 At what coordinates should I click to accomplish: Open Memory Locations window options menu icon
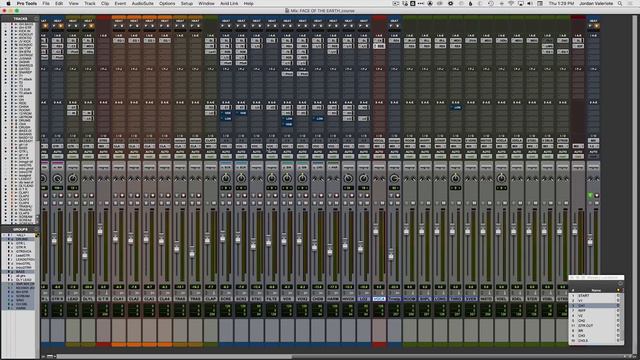tap(620, 283)
